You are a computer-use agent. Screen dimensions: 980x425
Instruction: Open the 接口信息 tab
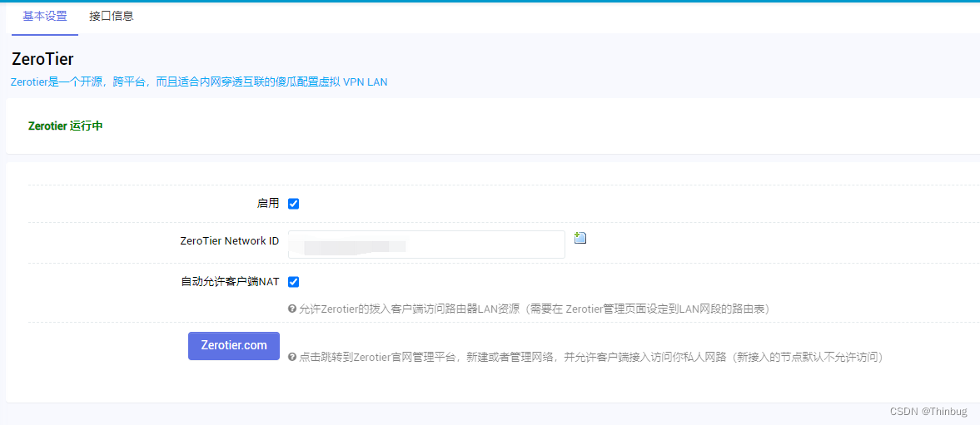click(112, 17)
